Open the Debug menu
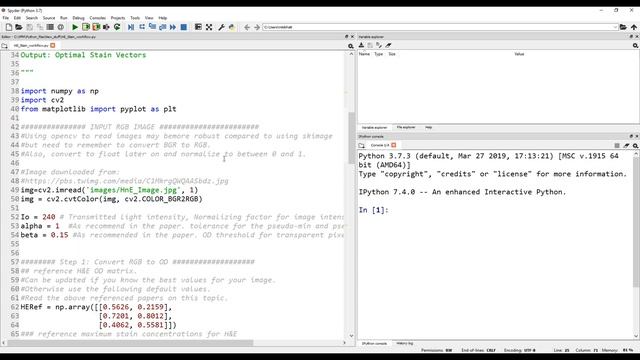 tap(78, 18)
